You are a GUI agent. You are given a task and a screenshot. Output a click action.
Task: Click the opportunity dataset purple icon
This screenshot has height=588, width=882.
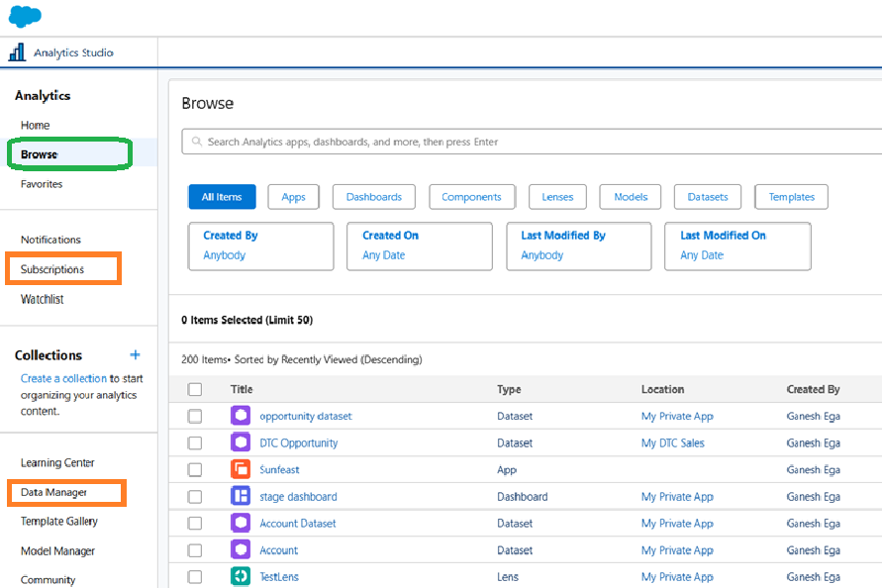click(x=241, y=416)
